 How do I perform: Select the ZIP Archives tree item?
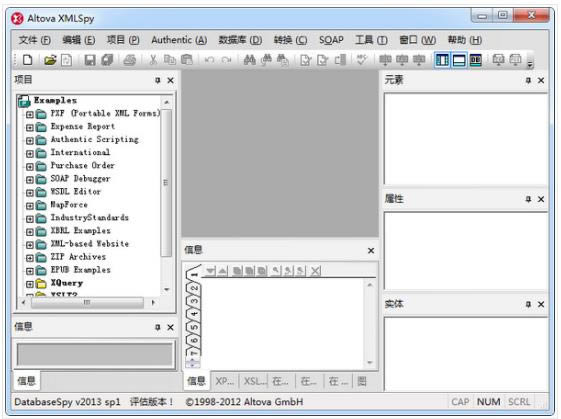coord(78,257)
